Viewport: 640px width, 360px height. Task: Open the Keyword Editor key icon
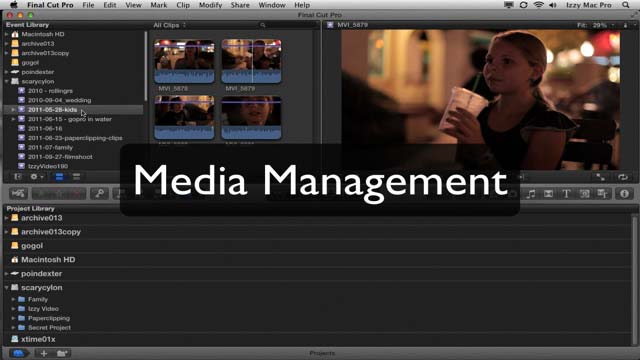tap(99, 193)
